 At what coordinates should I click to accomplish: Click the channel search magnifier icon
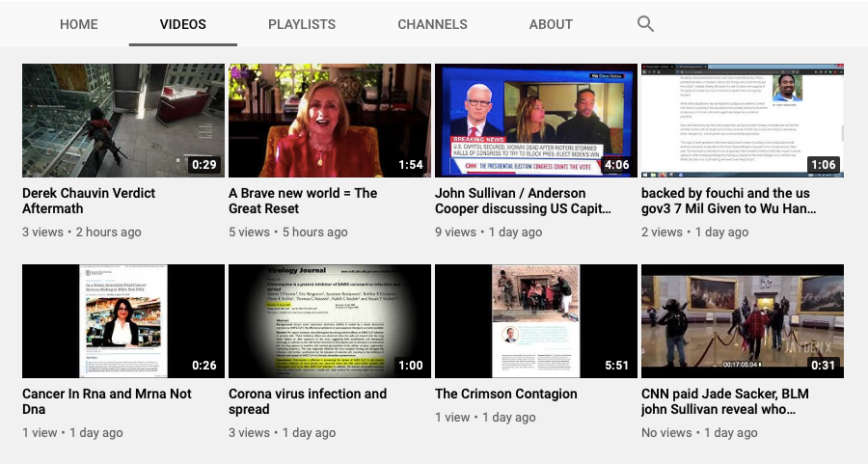(x=645, y=24)
